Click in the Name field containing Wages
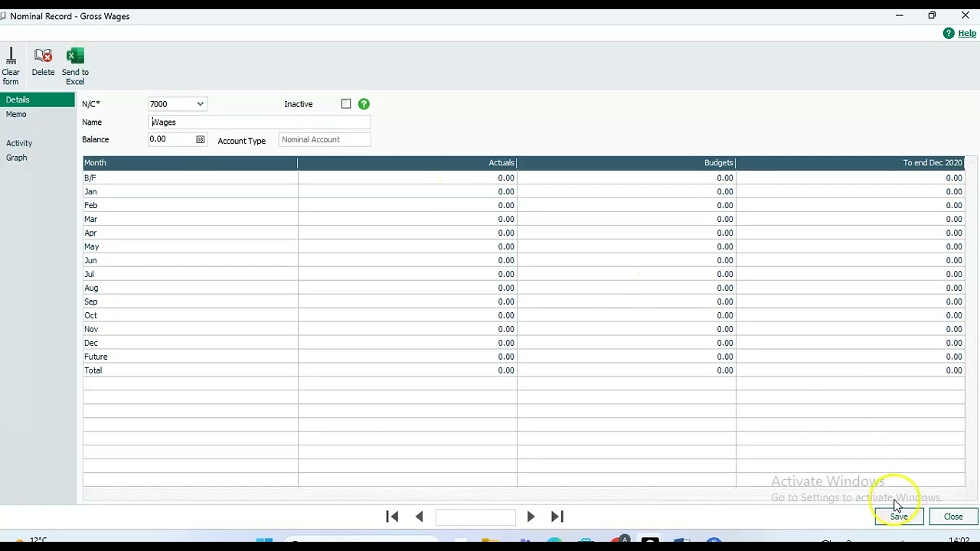The width and height of the screenshot is (980, 551). [x=259, y=122]
